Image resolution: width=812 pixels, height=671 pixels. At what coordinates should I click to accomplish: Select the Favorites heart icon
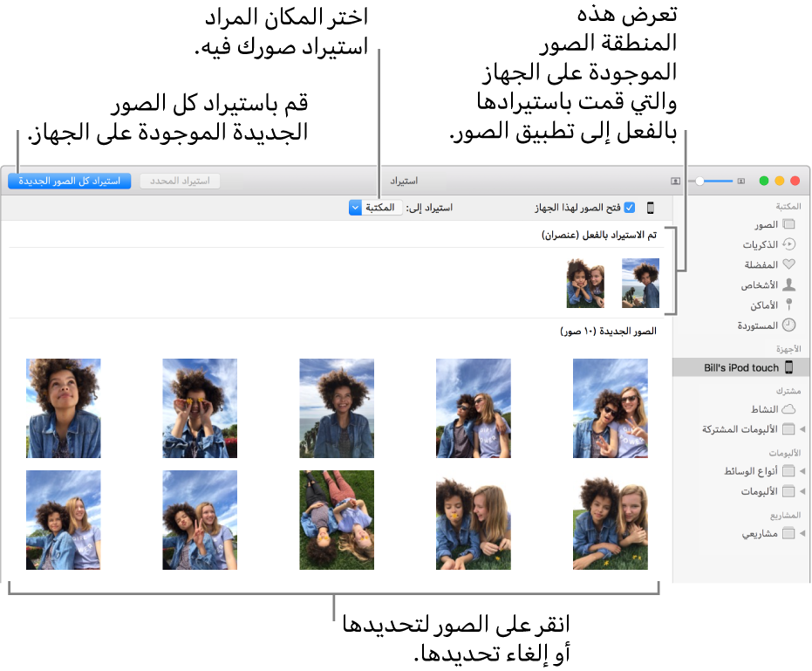(x=788, y=264)
